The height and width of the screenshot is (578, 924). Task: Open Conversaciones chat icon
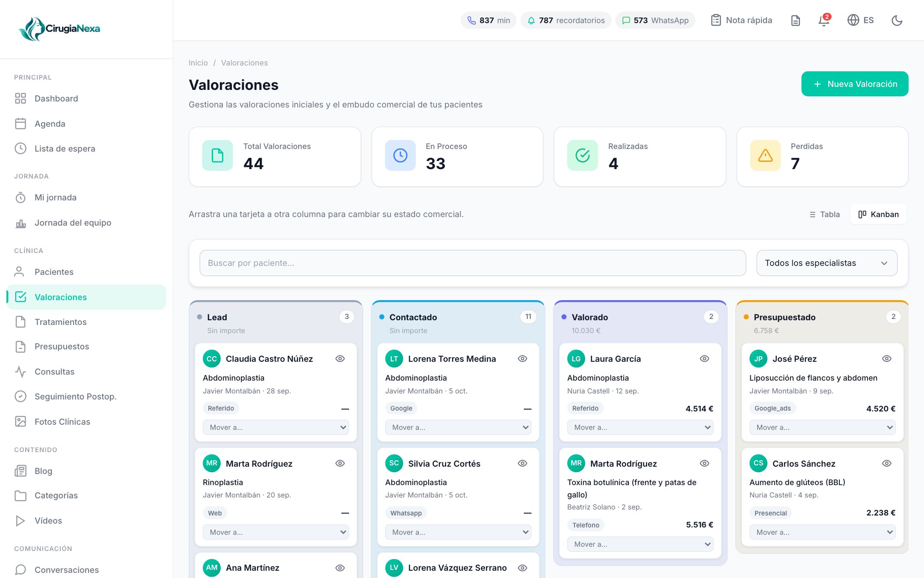21,570
